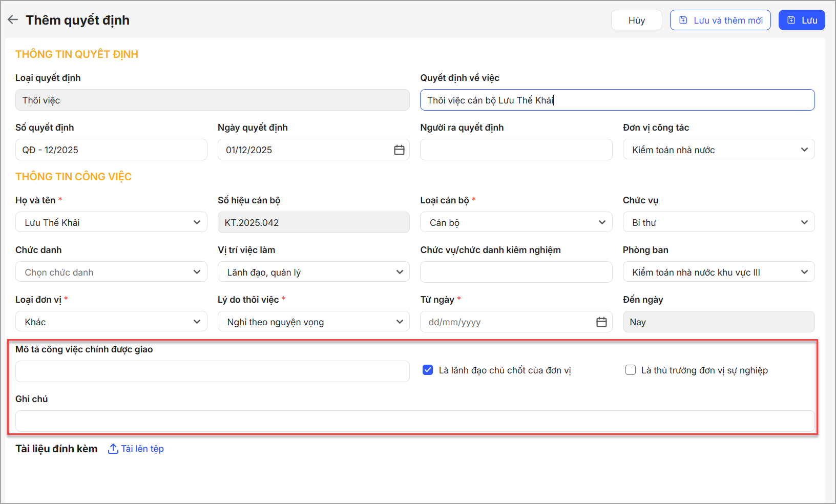Click Lưu và thêm mới button
This screenshot has width=836, height=504.
[x=720, y=20]
